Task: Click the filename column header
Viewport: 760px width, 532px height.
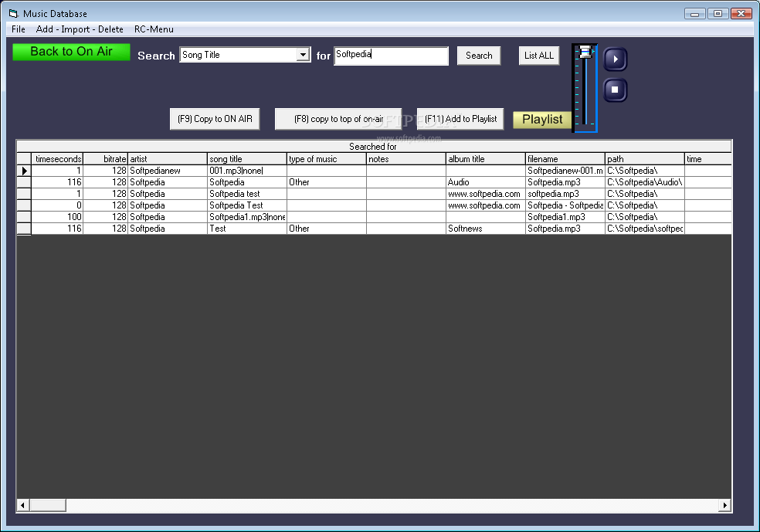Action: point(565,159)
